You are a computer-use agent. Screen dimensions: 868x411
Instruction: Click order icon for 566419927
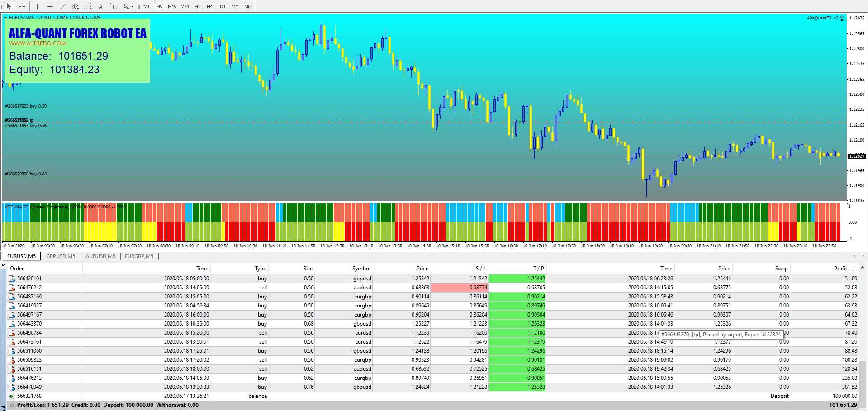pos(12,306)
